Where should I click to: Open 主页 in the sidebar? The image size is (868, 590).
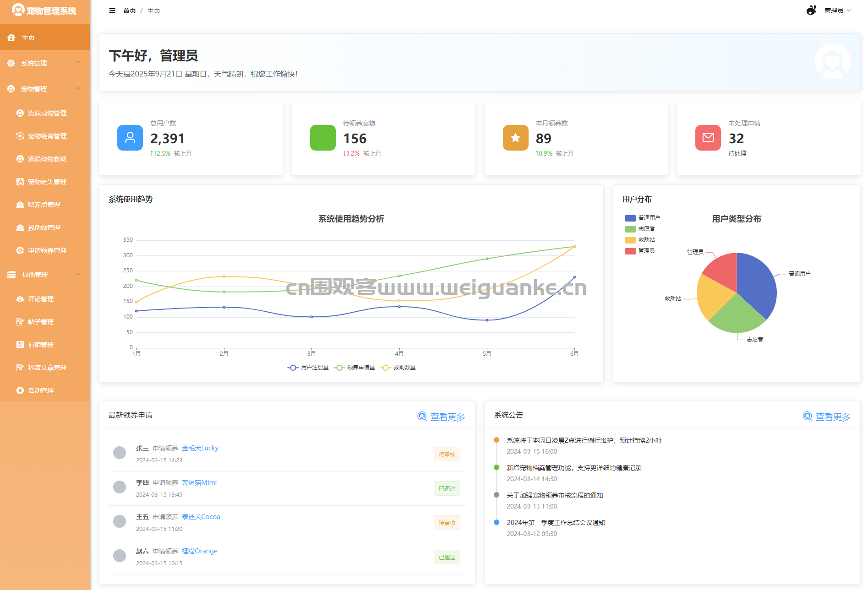45,38
